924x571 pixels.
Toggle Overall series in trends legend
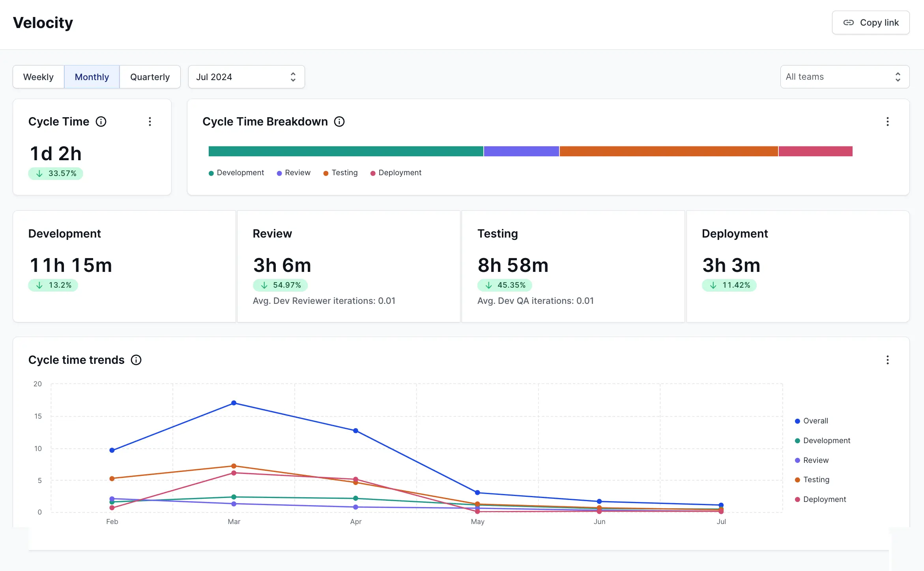coord(815,421)
